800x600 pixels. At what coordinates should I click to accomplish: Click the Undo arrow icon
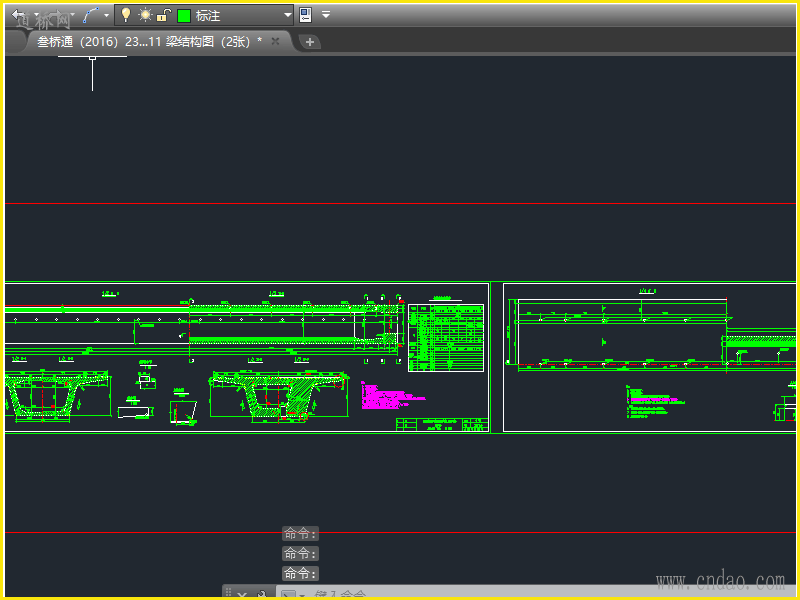[x=18, y=15]
